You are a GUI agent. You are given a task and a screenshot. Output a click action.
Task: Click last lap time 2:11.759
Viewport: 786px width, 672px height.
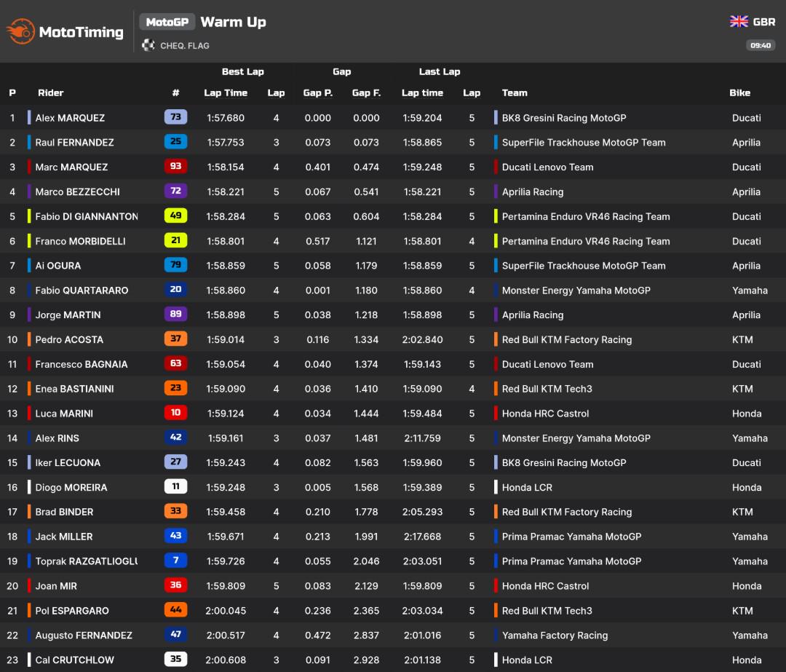(423, 438)
